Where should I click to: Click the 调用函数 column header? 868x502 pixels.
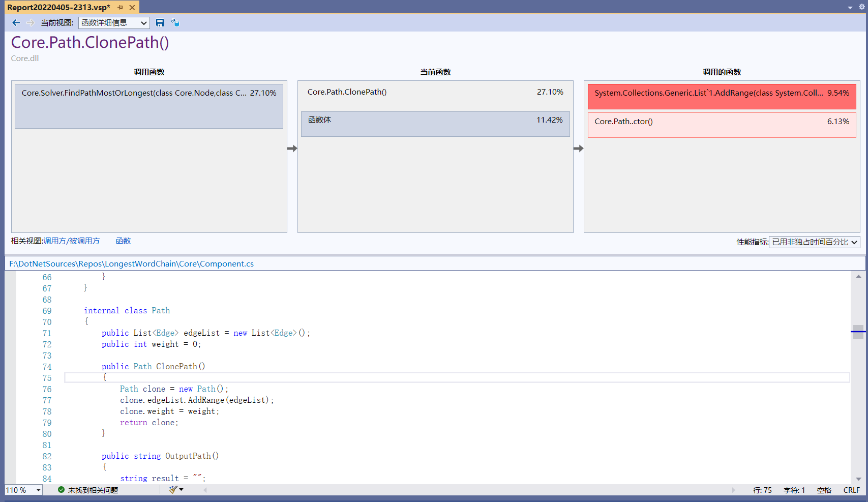149,72
